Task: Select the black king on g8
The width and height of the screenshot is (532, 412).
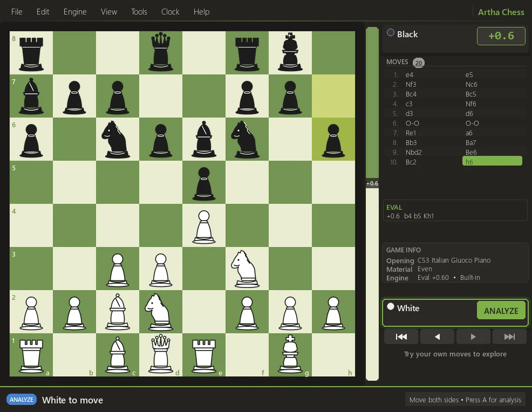Action: tap(290, 53)
